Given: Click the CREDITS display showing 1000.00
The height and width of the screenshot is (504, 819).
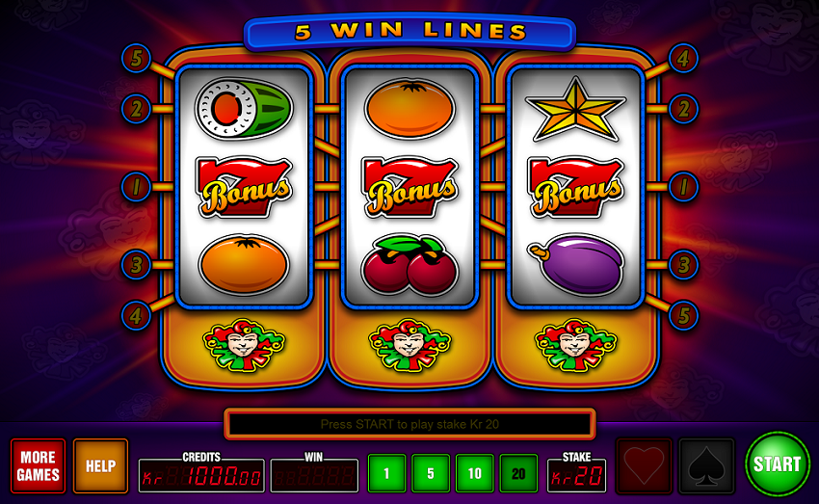Looking at the screenshot, I should pos(201,476).
